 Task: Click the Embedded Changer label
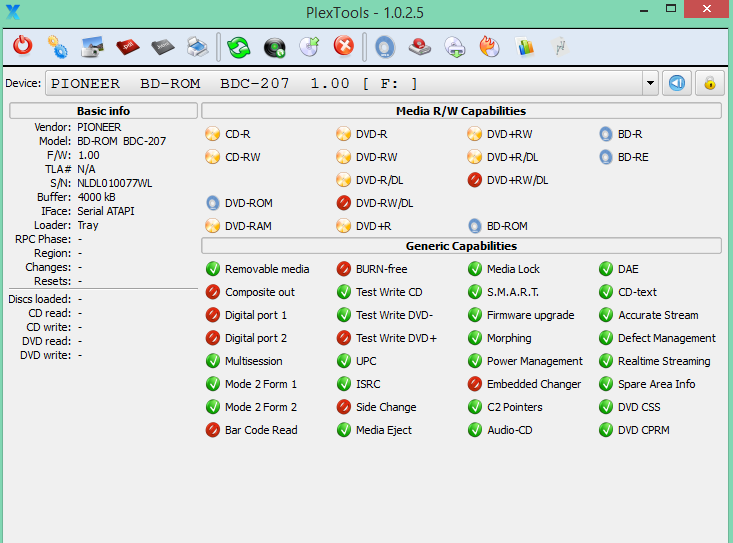[534, 384]
